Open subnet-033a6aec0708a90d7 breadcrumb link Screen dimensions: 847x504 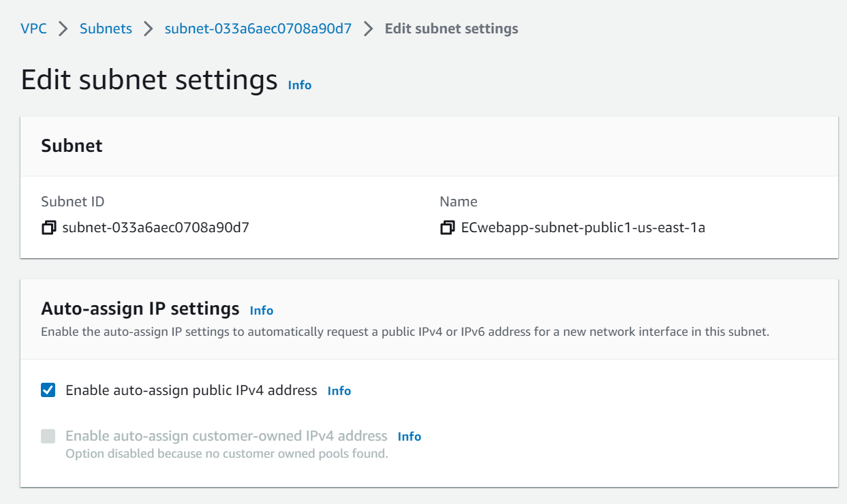(x=258, y=29)
